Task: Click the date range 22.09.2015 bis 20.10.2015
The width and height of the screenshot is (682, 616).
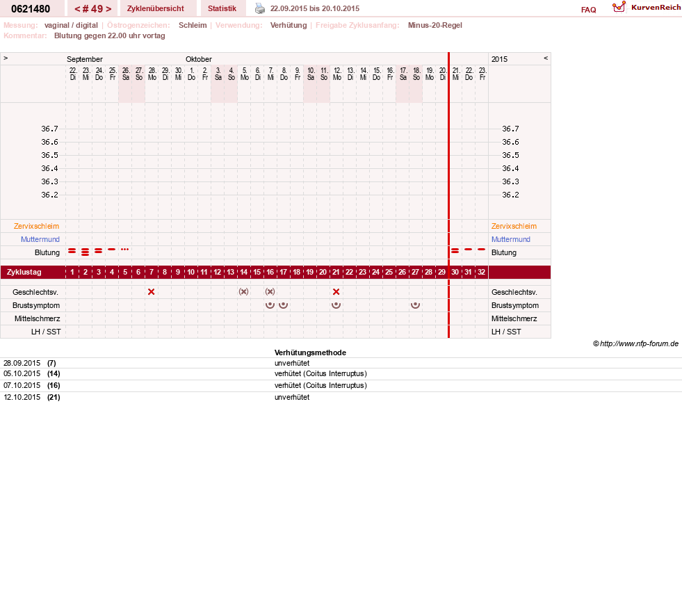Action: point(315,8)
